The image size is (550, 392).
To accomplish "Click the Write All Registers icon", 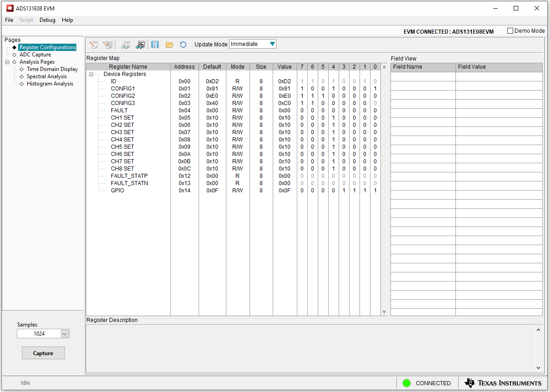I will pyautogui.click(x=108, y=45).
